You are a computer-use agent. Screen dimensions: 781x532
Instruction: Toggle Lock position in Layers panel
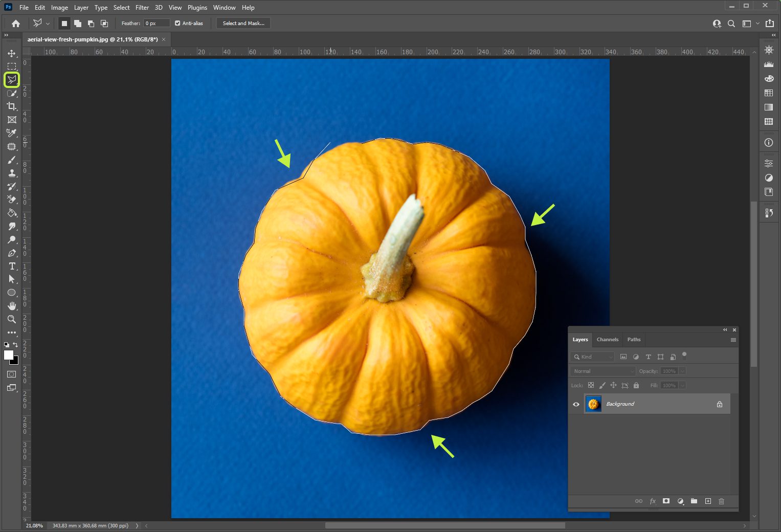click(613, 385)
